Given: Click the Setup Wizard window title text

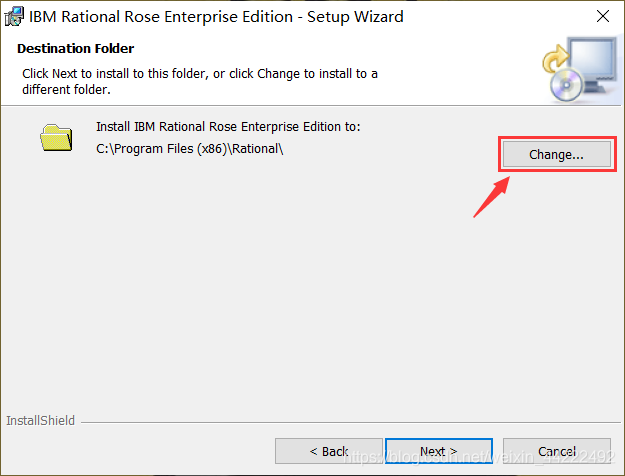Looking at the screenshot, I should tap(216, 17).
